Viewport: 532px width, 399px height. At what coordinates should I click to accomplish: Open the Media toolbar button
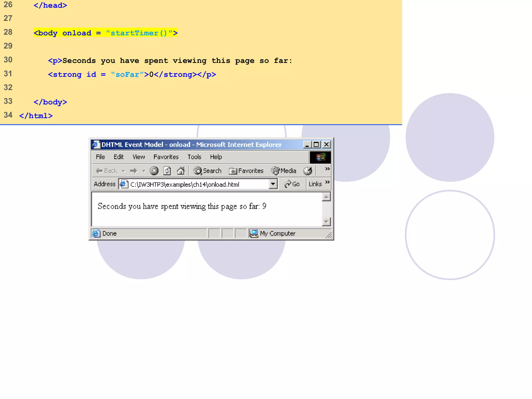pos(283,171)
